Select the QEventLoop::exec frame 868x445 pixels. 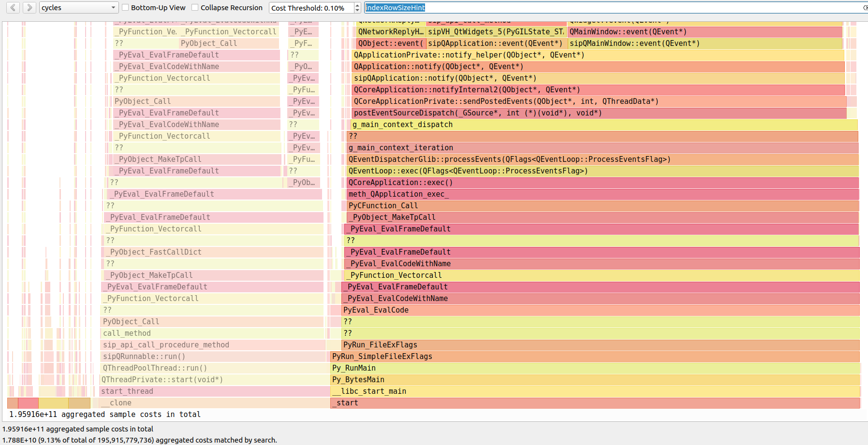pyautogui.click(x=603, y=171)
